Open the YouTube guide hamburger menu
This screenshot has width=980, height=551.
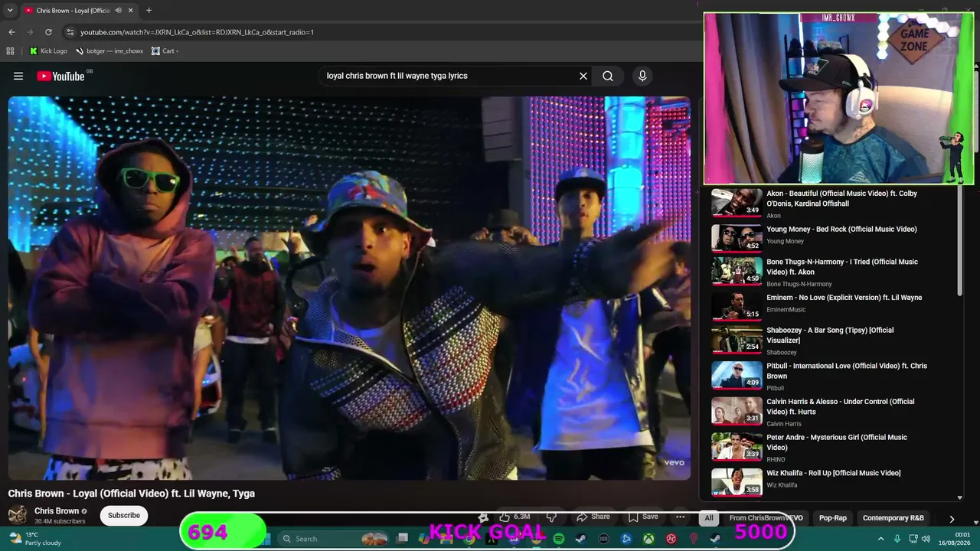click(18, 76)
